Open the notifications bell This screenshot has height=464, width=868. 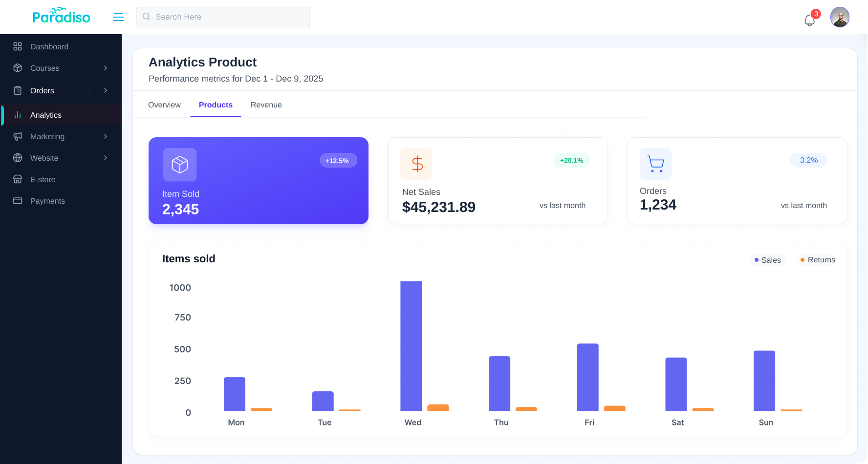(809, 20)
